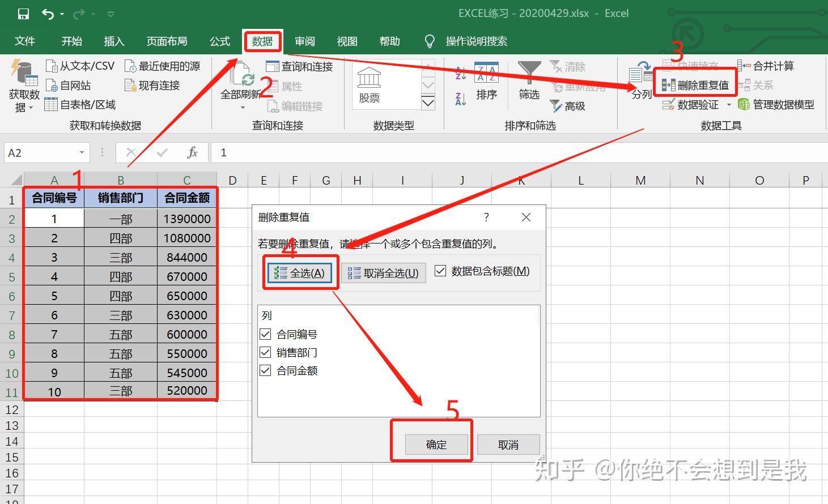Open the 获取数据 dropdown
The width and height of the screenshot is (828, 504).
[x=24, y=87]
